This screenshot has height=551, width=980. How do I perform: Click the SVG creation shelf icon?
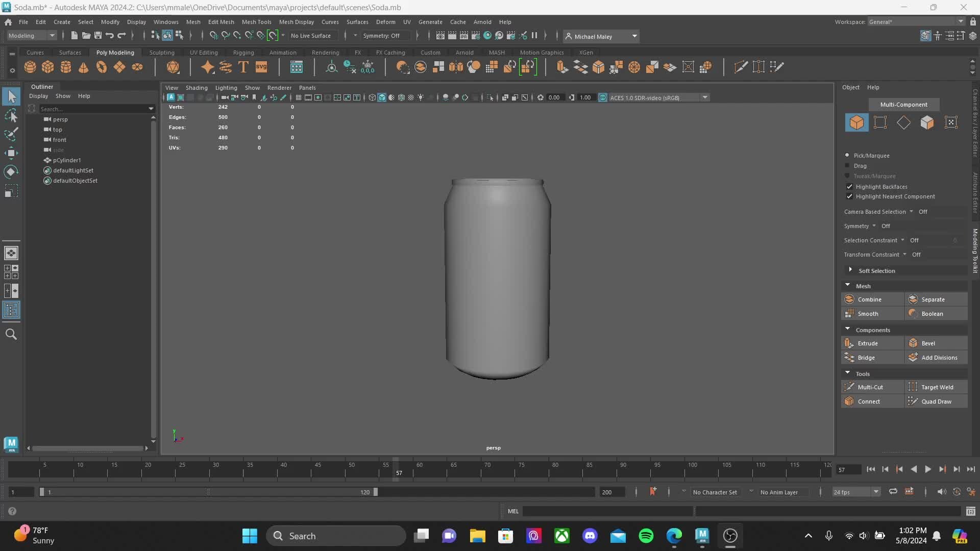pyautogui.click(x=261, y=67)
